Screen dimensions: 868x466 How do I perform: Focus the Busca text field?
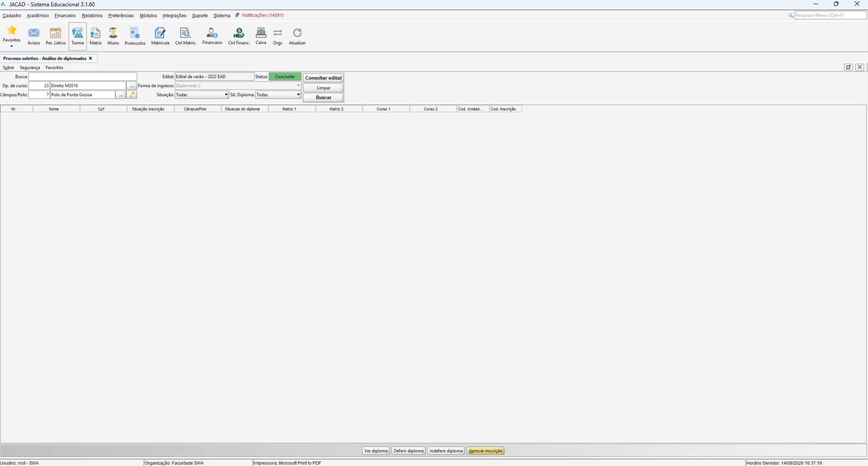tap(82, 77)
